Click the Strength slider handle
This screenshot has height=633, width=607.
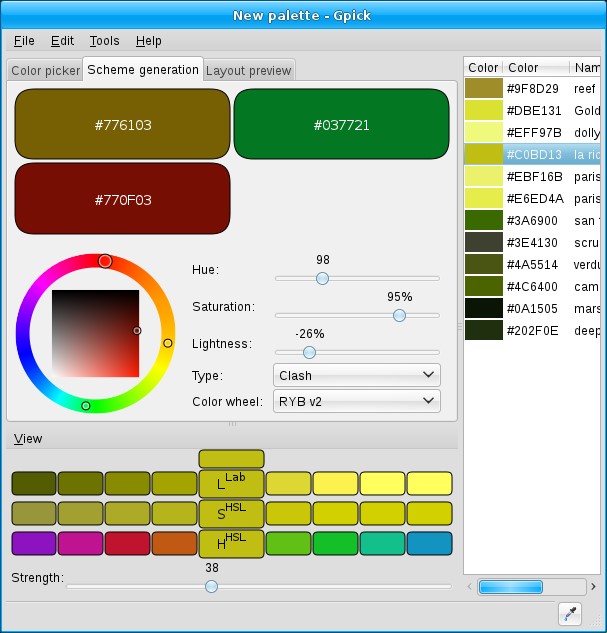pos(211,586)
